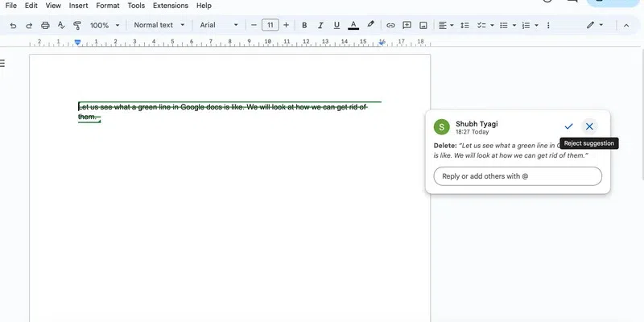Reject the suggestion with the X button
Screen dimensions: 644x322
pyautogui.click(x=589, y=126)
